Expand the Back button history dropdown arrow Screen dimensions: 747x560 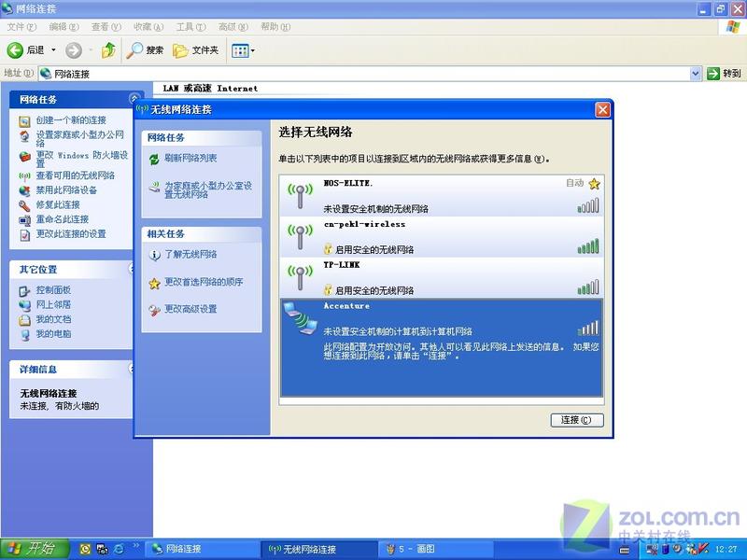pyautogui.click(x=53, y=50)
